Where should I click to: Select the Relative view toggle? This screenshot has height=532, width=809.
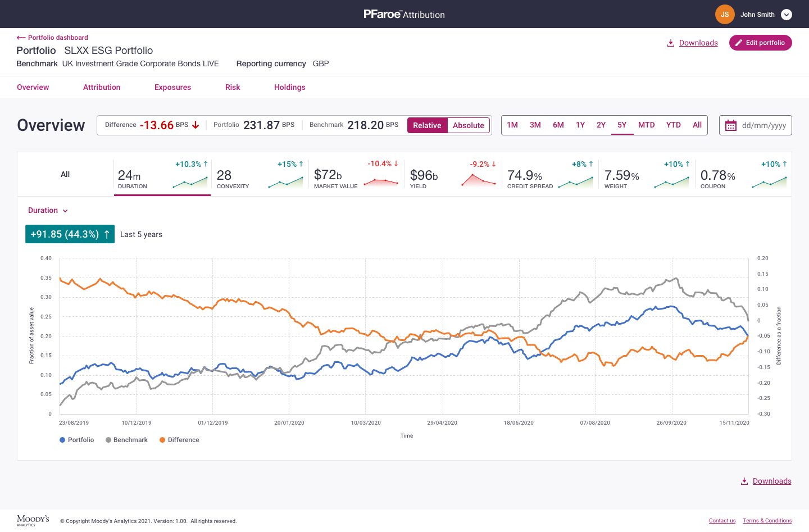[x=428, y=125]
